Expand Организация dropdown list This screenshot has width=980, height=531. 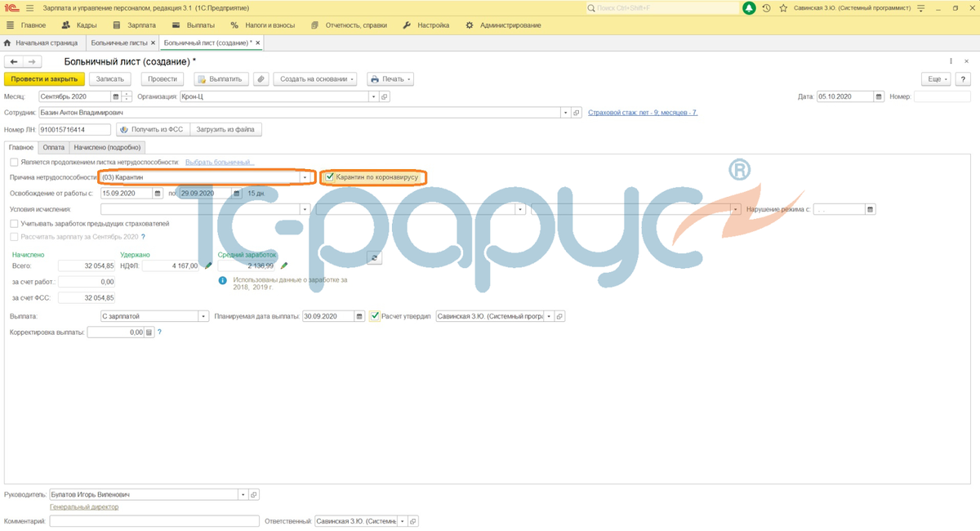pyautogui.click(x=374, y=96)
